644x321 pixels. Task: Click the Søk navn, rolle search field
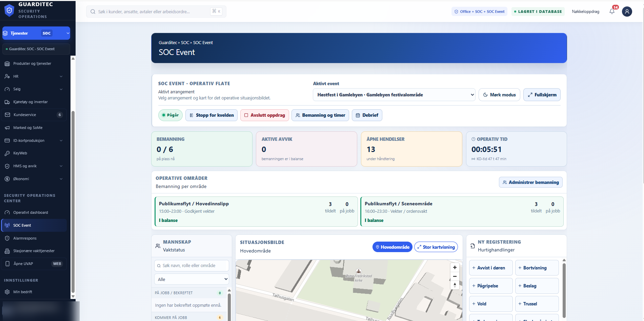click(x=192, y=266)
